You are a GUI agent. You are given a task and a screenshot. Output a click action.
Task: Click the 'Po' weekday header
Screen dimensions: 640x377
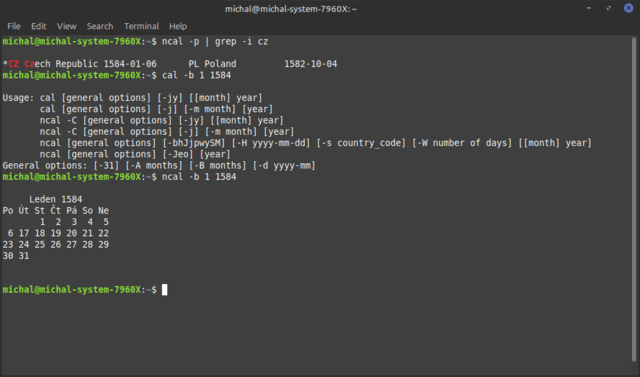coord(8,211)
